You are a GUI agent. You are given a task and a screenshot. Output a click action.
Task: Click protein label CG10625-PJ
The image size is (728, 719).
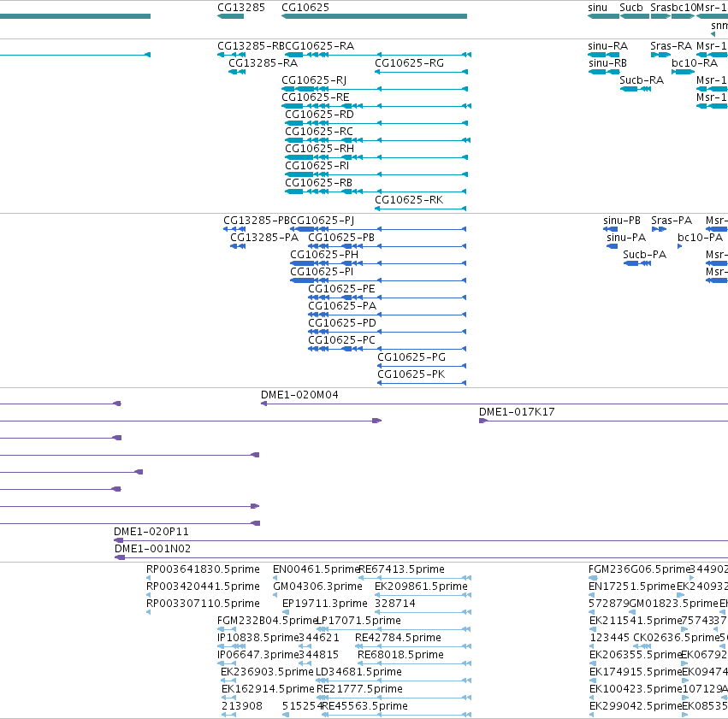click(x=323, y=221)
